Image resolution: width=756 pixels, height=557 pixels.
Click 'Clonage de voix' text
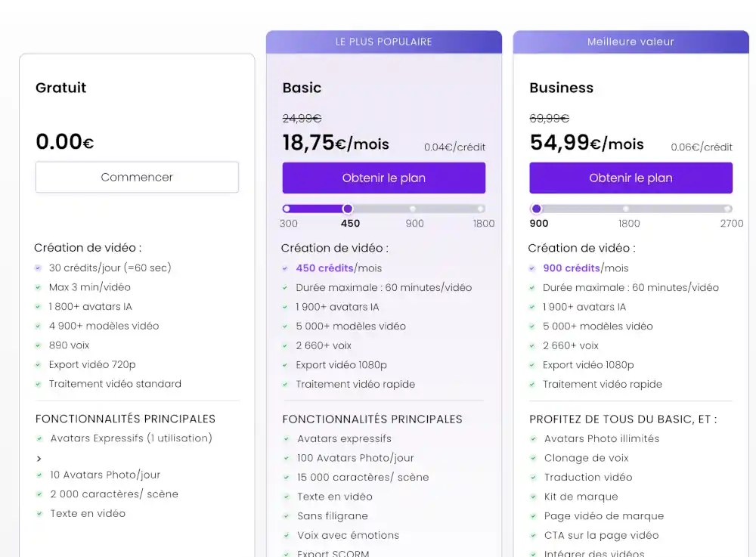pyautogui.click(x=587, y=458)
